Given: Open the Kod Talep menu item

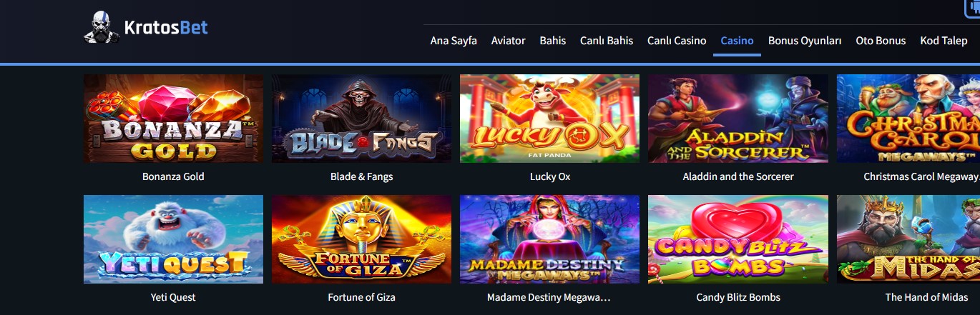Looking at the screenshot, I should coord(944,41).
